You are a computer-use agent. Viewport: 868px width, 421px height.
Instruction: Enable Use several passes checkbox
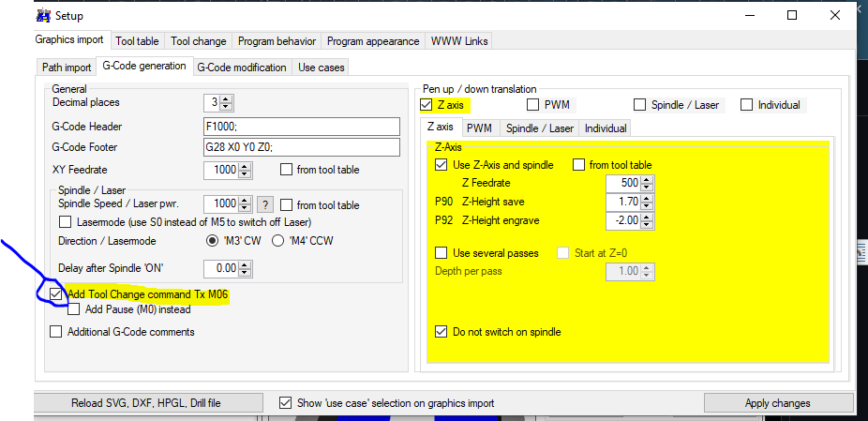tap(441, 253)
